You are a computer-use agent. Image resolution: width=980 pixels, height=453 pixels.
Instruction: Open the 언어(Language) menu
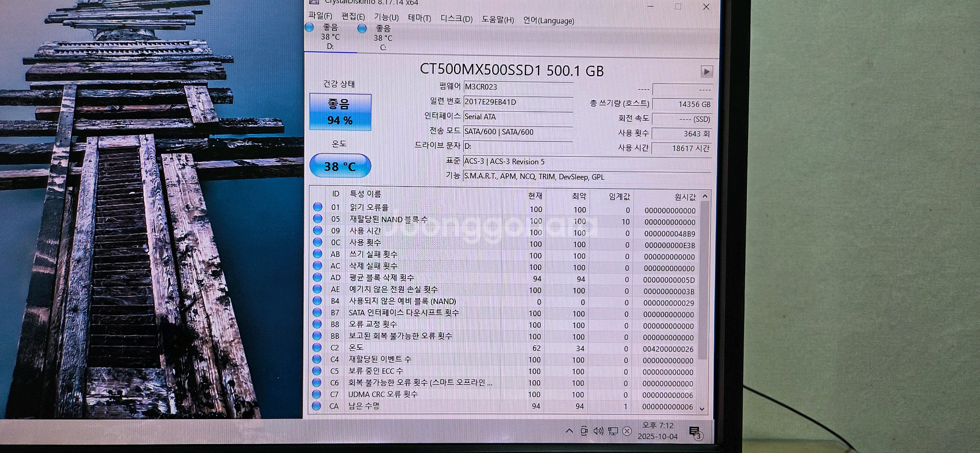[x=548, y=21]
